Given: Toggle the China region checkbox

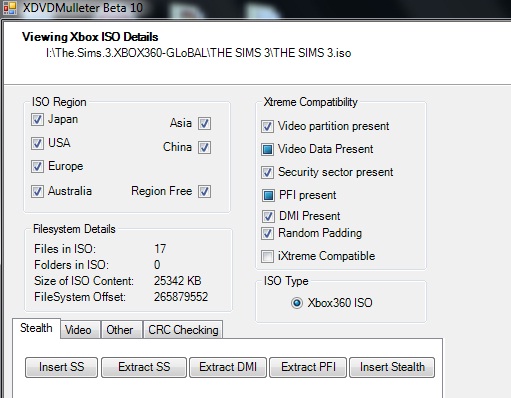Looking at the screenshot, I should point(204,147).
